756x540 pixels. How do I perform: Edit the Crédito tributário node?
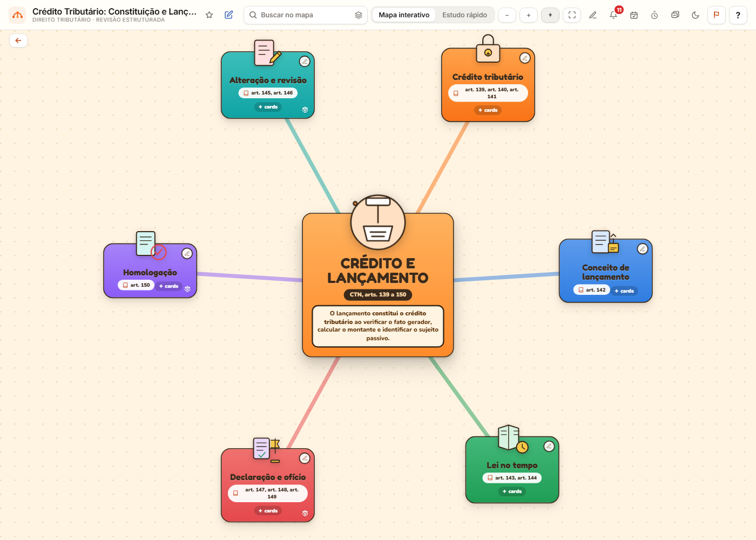(x=525, y=58)
